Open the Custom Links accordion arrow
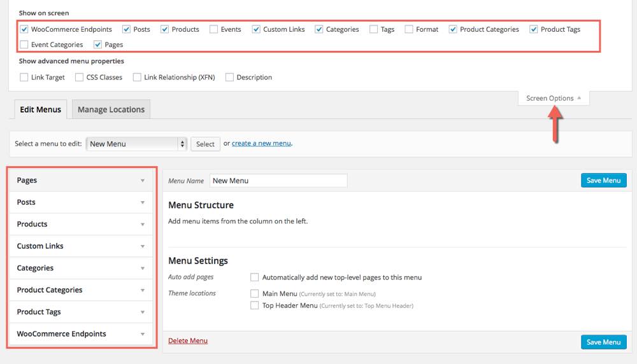The height and width of the screenshot is (364, 637). click(143, 246)
